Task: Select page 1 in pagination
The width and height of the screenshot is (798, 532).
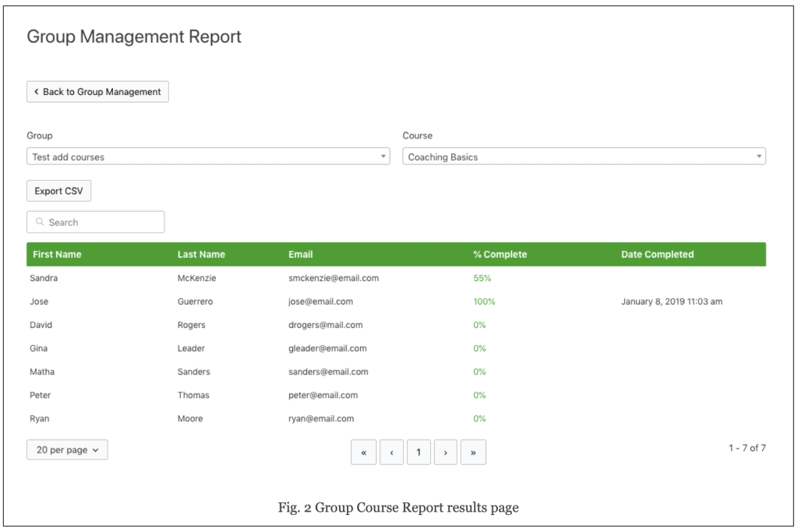Action: 418,452
